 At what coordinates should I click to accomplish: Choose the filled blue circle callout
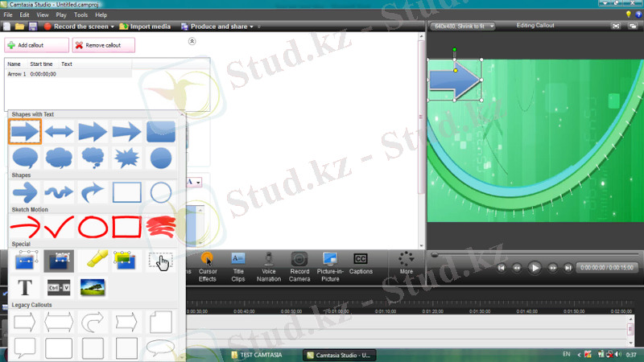(x=160, y=158)
